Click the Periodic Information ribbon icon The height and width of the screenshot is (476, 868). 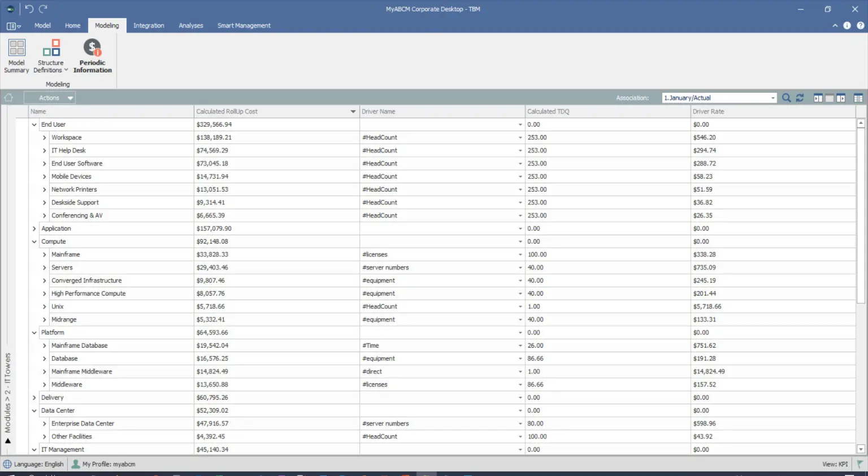pyautogui.click(x=92, y=56)
